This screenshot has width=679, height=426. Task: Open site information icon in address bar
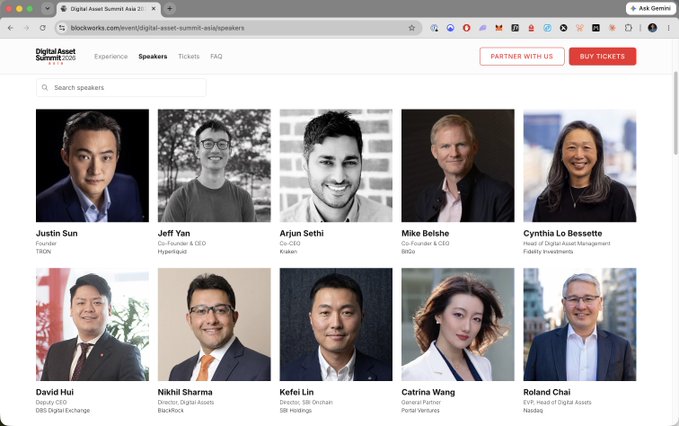pos(62,28)
